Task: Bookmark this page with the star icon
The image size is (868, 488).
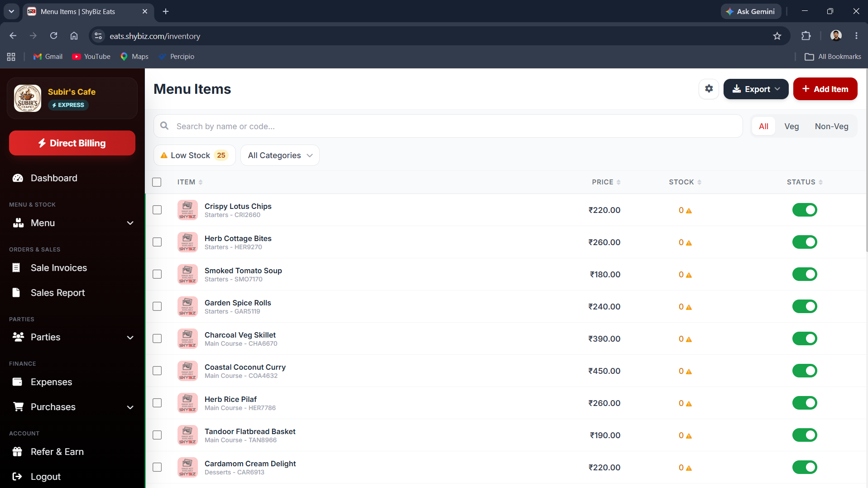Action: click(x=777, y=36)
